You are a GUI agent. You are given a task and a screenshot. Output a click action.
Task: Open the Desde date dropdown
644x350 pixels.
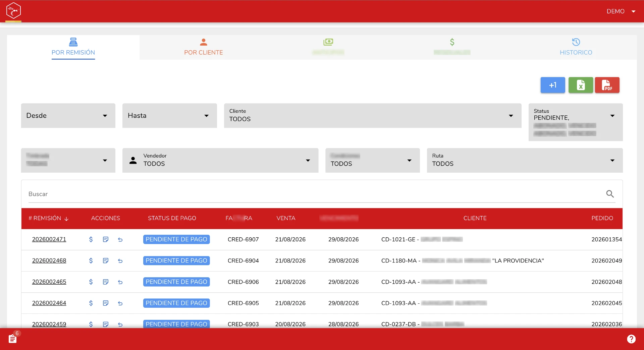68,116
